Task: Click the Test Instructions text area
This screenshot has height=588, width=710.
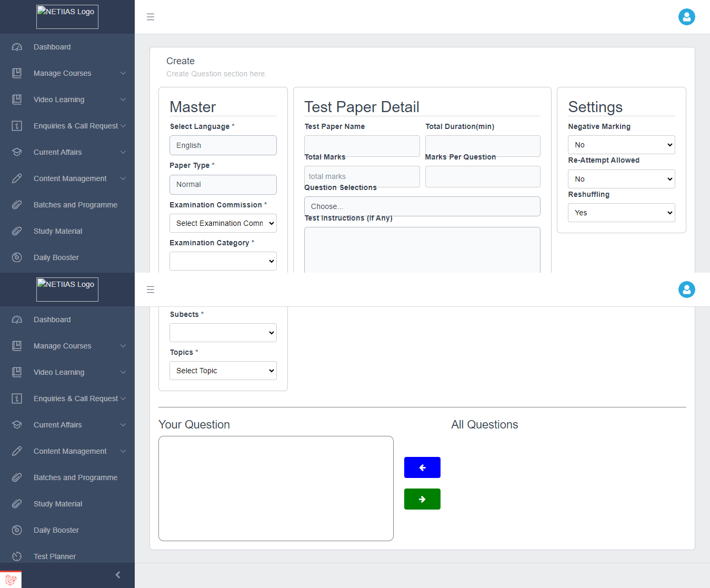Action: click(422, 250)
